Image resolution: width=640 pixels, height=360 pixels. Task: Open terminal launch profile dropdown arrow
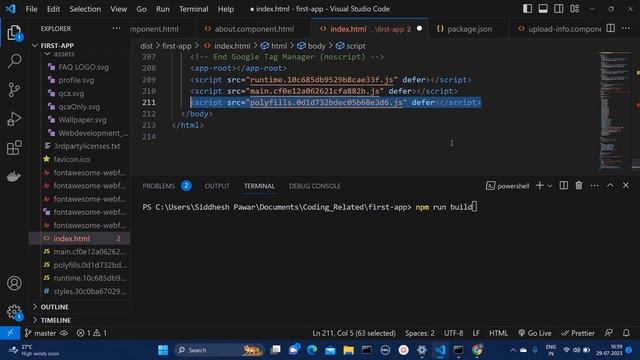pyautogui.click(x=549, y=186)
